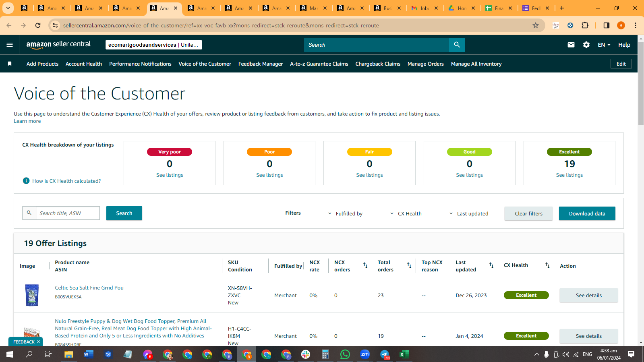Viewport: 644px width, 362px height.
Task: Reload the page
Action: (38, 25)
